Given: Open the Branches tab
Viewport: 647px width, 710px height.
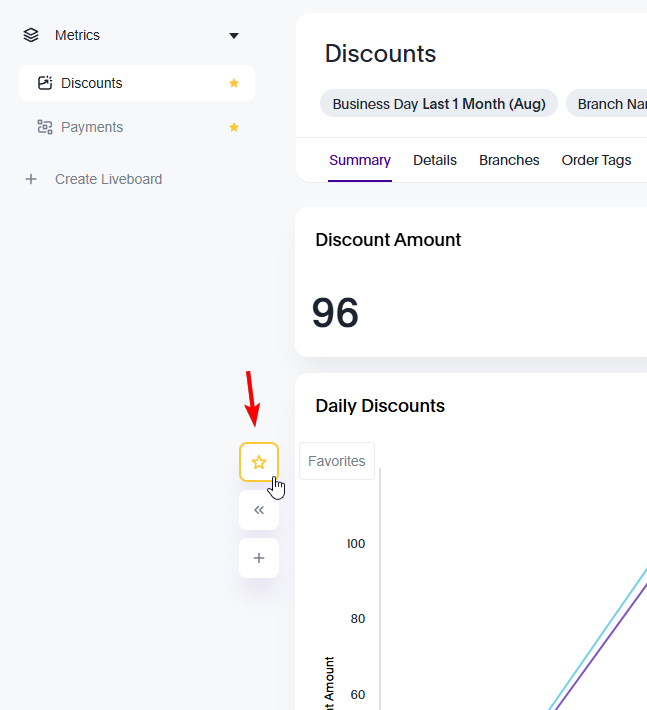Looking at the screenshot, I should 509,160.
